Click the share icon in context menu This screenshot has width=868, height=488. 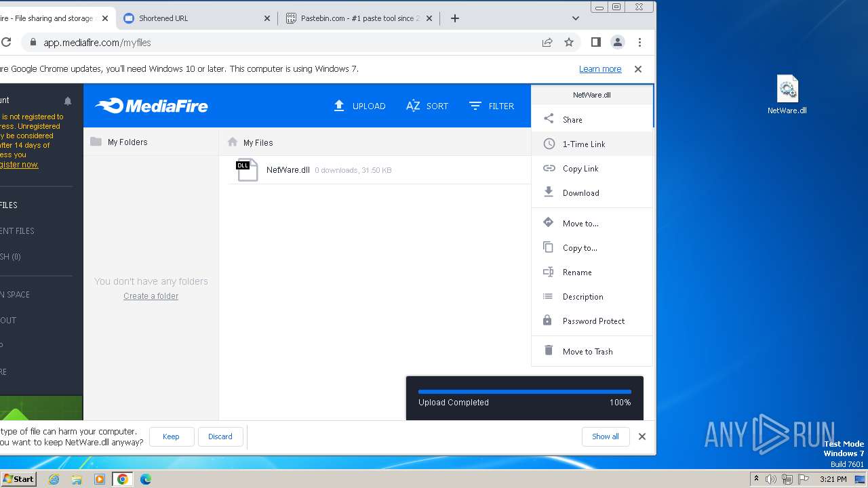(x=549, y=119)
